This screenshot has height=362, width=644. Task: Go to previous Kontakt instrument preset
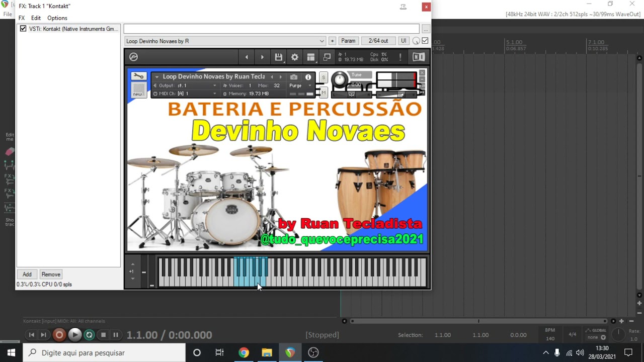pos(247,57)
